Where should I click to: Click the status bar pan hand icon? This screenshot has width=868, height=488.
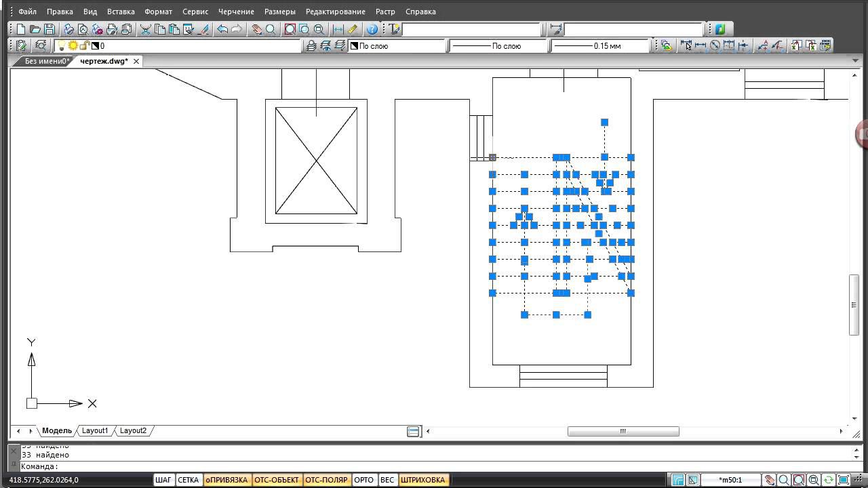(x=769, y=480)
